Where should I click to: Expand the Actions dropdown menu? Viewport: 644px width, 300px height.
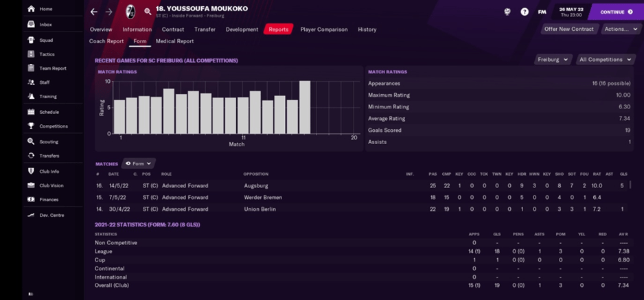click(621, 30)
